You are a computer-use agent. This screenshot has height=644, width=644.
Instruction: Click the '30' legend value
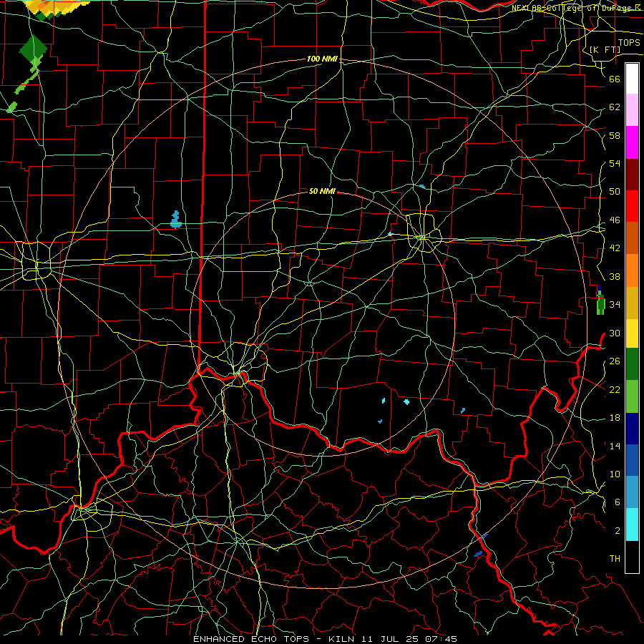click(615, 333)
